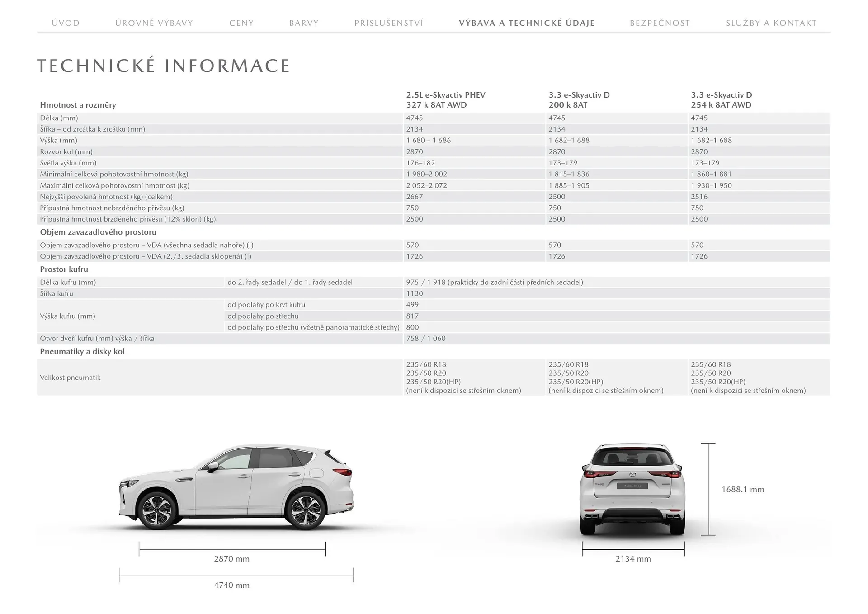Go to the CENY tab
Image resolution: width=868 pixels, height=614 pixels.
point(241,23)
